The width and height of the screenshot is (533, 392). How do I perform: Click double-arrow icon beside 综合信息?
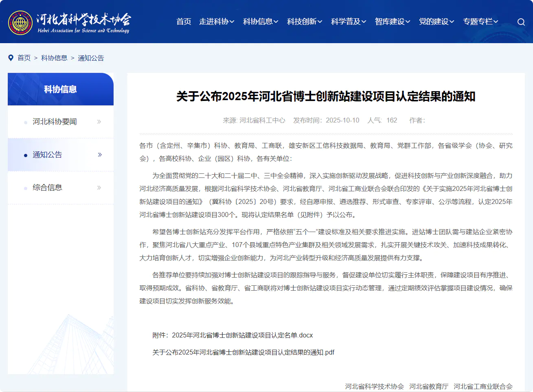[x=99, y=188]
